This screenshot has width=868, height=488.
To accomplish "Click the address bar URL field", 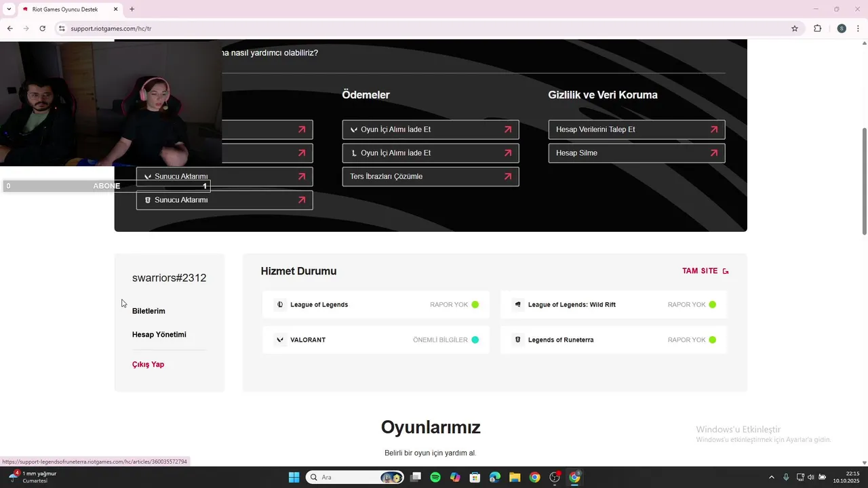I will [427, 28].
